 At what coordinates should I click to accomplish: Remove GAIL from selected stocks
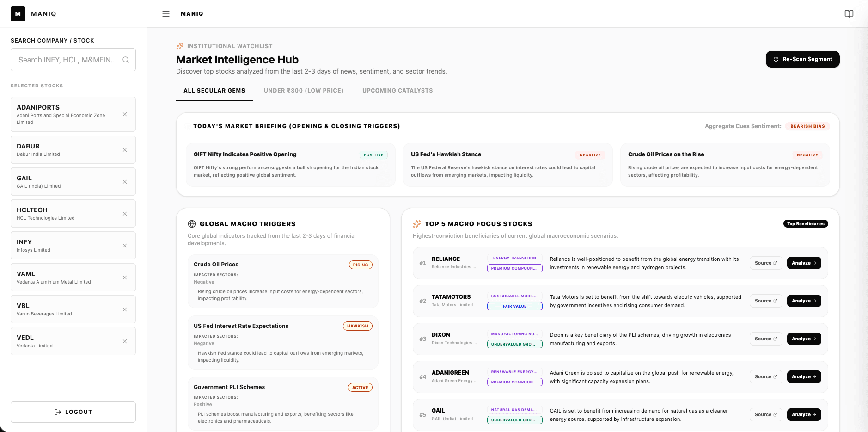(x=125, y=182)
